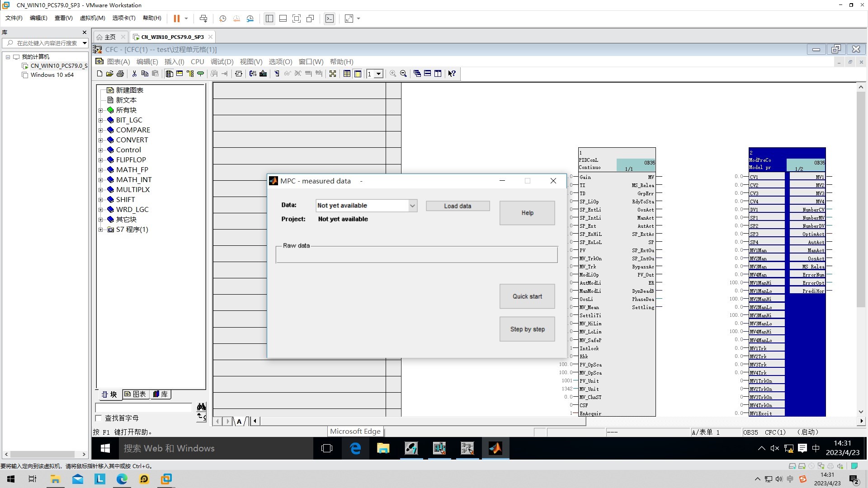Click the binoculars find block icon
Viewport: 868px width, 488px height.
pos(201,407)
